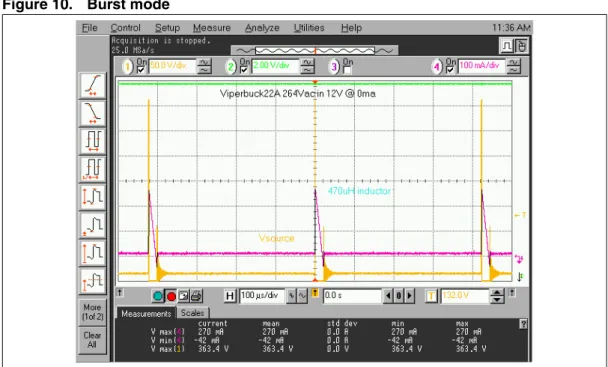Shift delay right with right arrow button
This screenshot has width=608, height=367.
tap(409, 296)
